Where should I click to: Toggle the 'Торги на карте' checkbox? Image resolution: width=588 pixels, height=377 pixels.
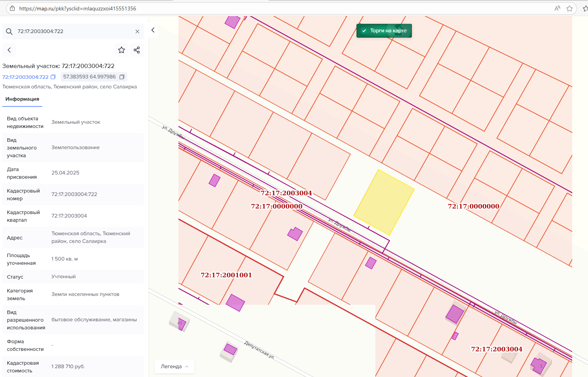[364, 31]
